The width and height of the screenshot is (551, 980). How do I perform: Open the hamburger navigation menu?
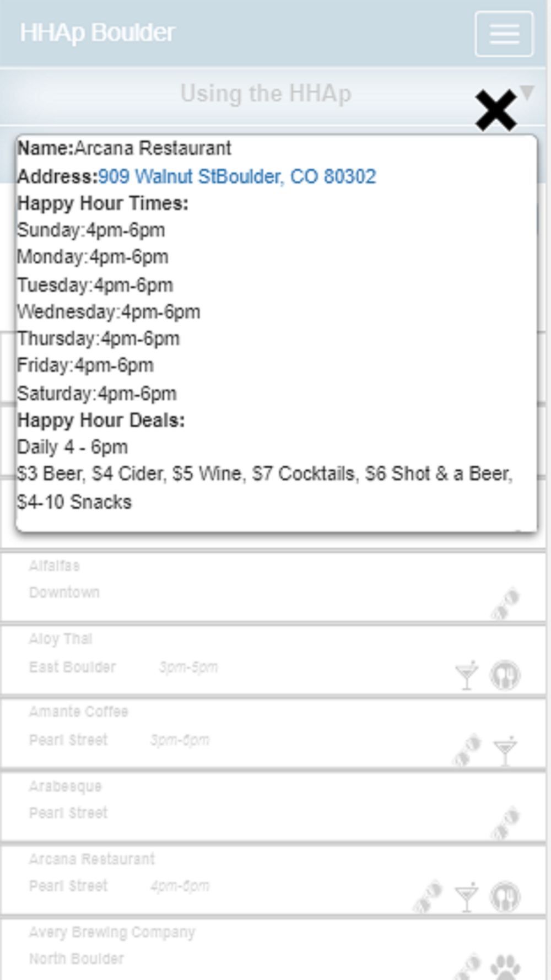(504, 34)
